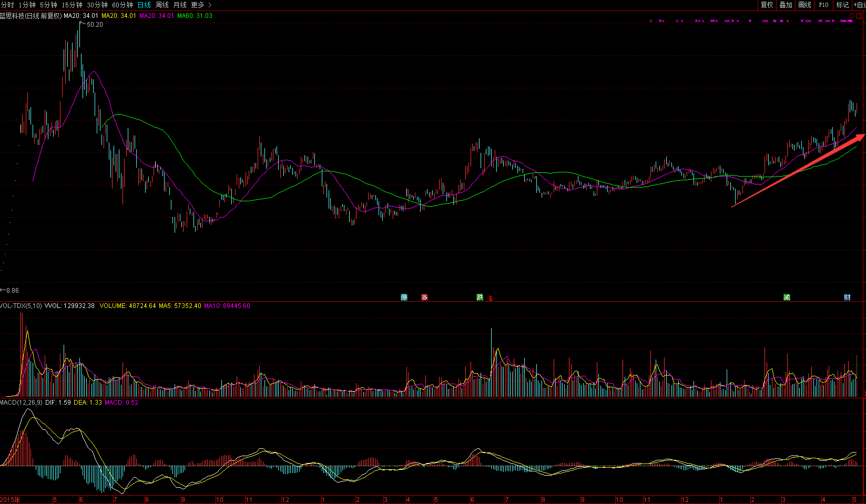Image resolution: width=866 pixels, height=504 pixels.
Task: Enable 画线 drawing line mode
Action: pos(804,5)
